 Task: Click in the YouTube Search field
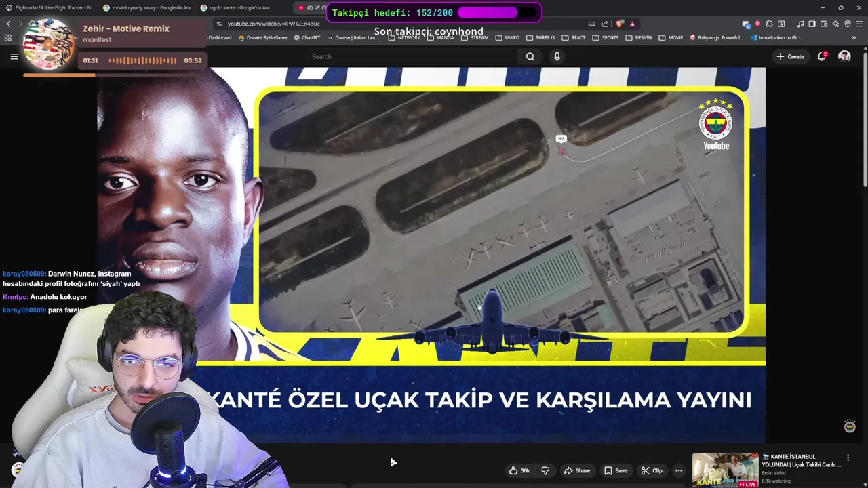412,56
